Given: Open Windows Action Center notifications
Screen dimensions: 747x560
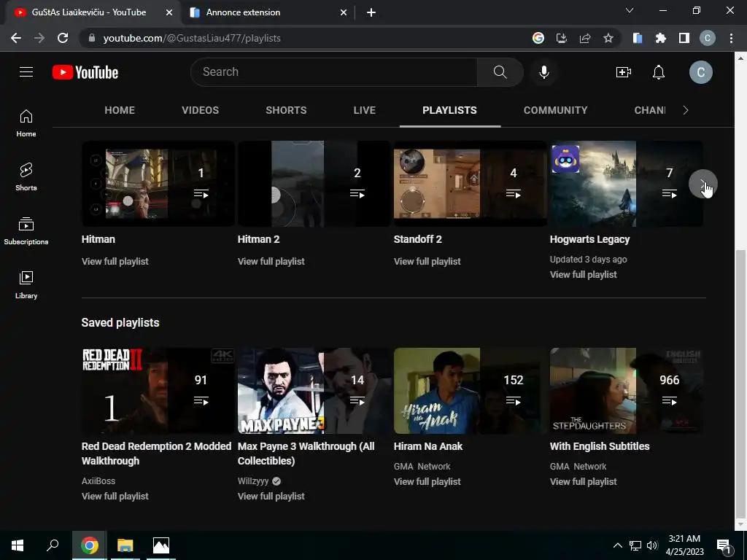Looking at the screenshot, I should click(x=724, y=546).
